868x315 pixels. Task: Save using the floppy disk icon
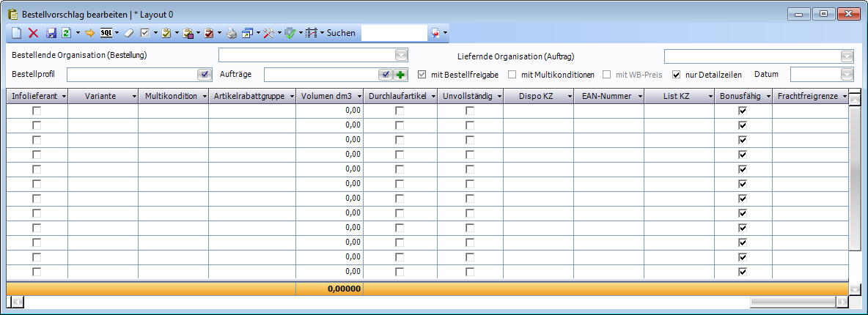[51, 33]
